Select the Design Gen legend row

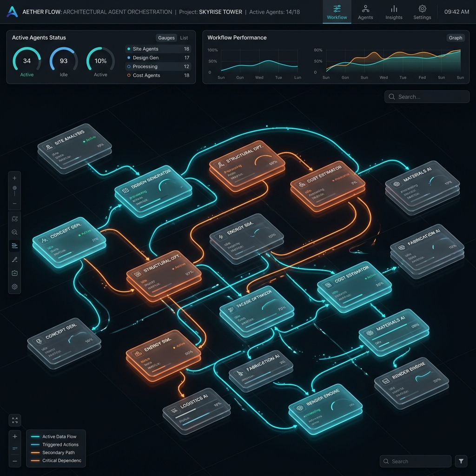click(158, 58)
